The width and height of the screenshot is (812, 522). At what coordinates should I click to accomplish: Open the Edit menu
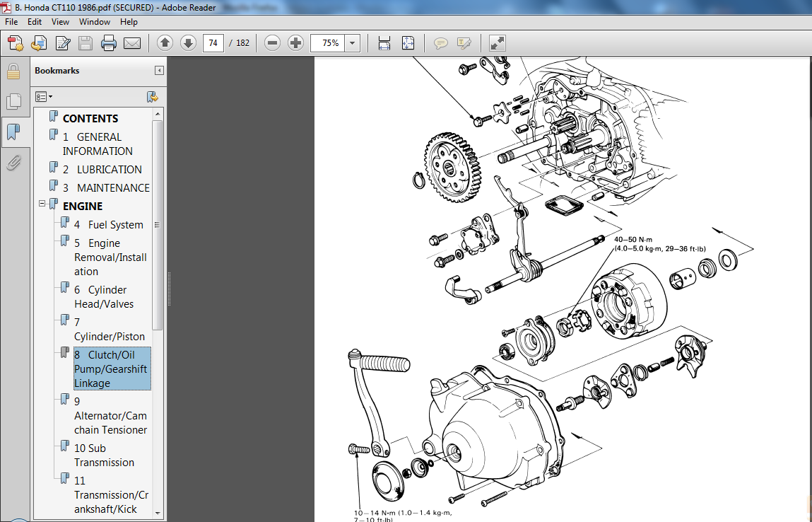click(x=35, y=22)
